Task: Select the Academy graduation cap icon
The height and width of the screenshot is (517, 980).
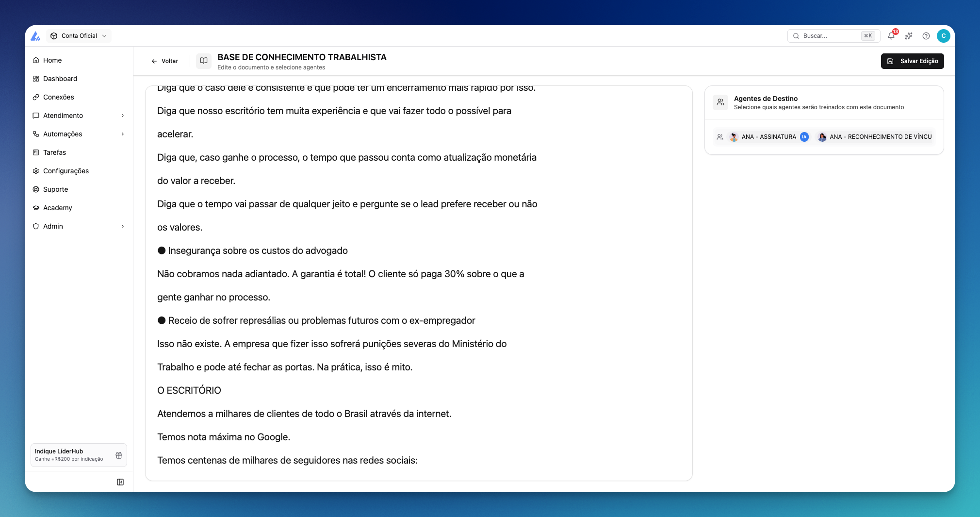Action: (36, 208)
